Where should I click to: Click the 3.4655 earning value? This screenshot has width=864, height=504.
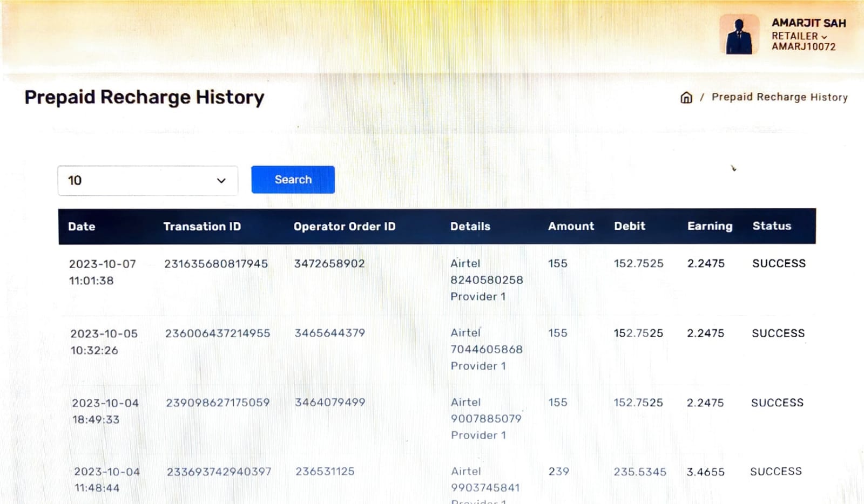tap(705, 472)
